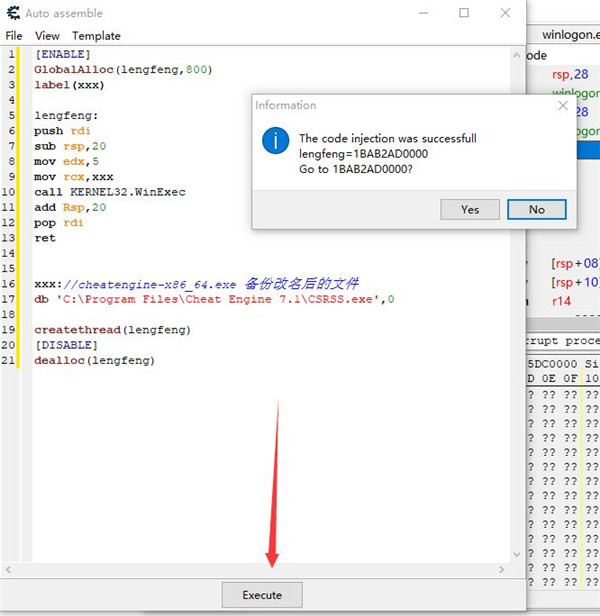The image size is (600, 616).
Task: Click 'rsp,28' operand in the background disassembler
Action: pyautogui.click(x=570, y=74)
